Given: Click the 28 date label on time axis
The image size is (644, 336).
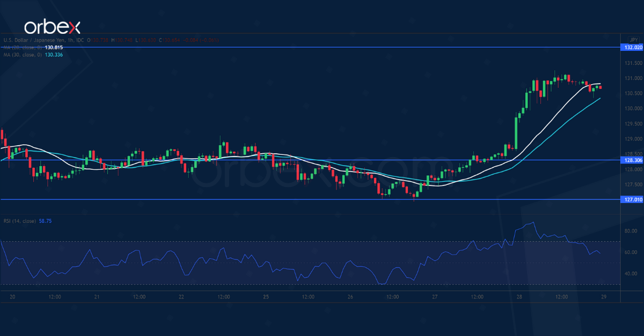Looking at the screenshot, I should point(519,296).
